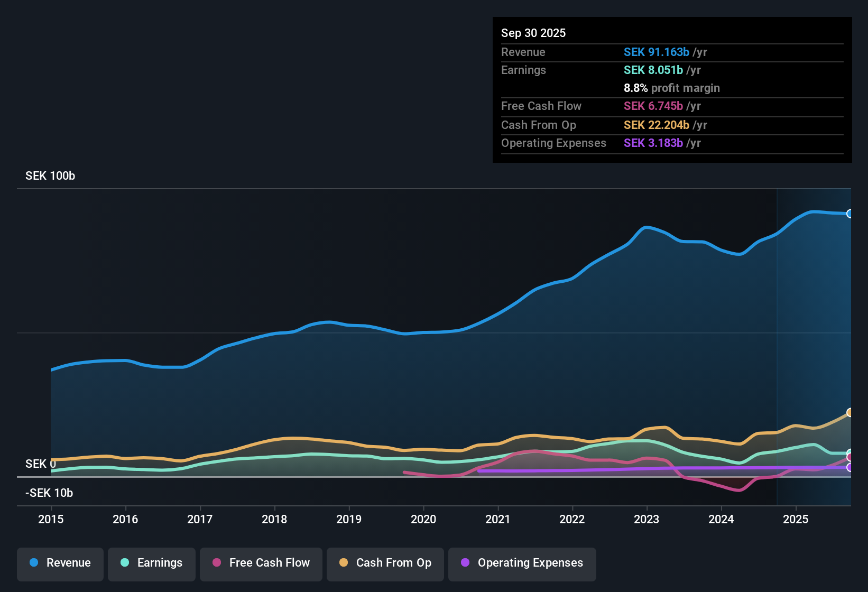Click the pink Free Cash Flow legend dot

coord(216,563)
